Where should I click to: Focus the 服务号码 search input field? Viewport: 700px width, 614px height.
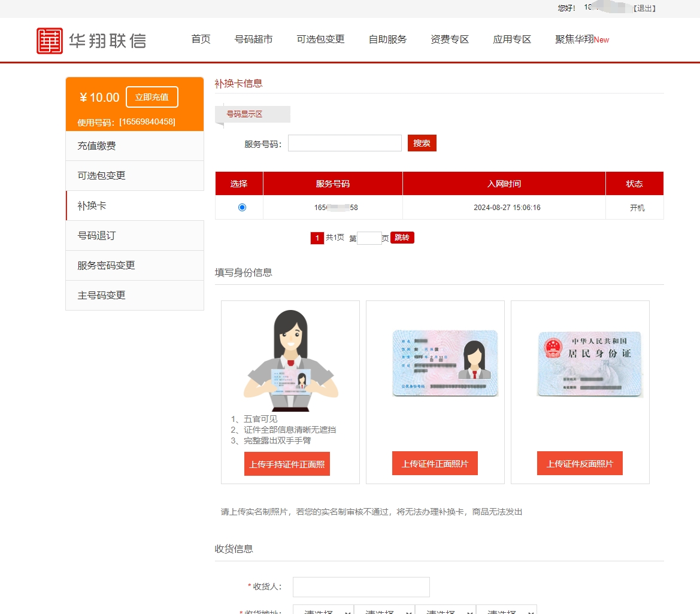pyautogui.click(x=344, y=143)
